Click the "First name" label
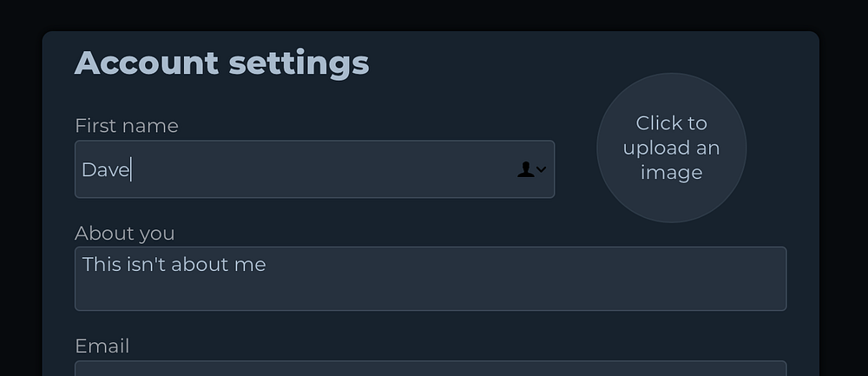 (127, 126)
